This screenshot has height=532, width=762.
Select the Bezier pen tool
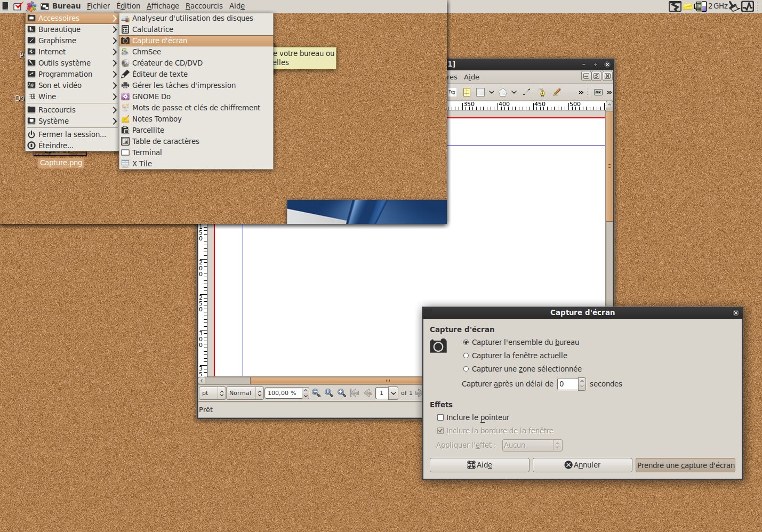click(x=542, y=92)
